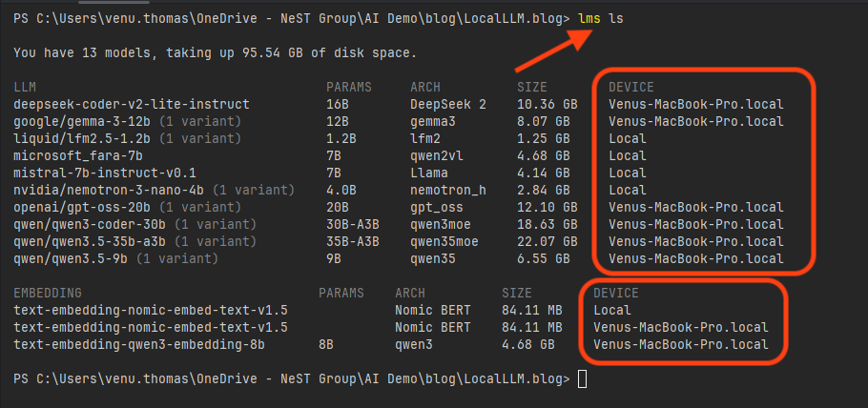Select mistral-7b-instruct-v0.1 model name

click(104, 173)
